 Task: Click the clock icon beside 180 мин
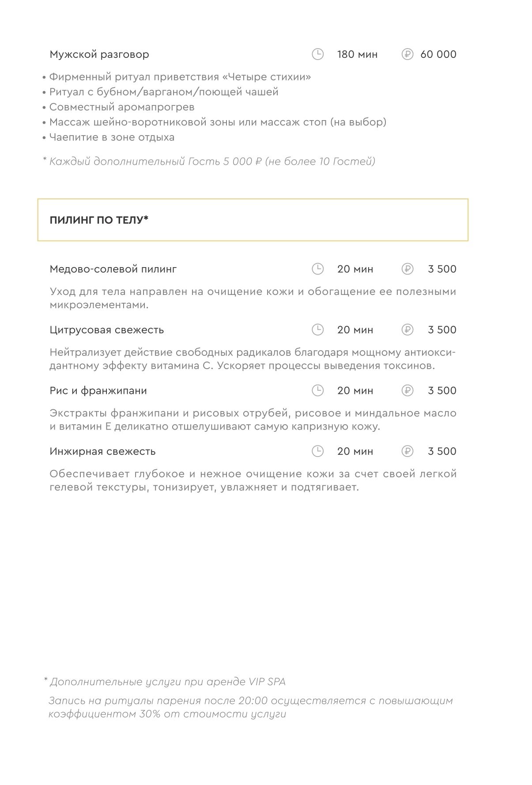tap(317, 54)
